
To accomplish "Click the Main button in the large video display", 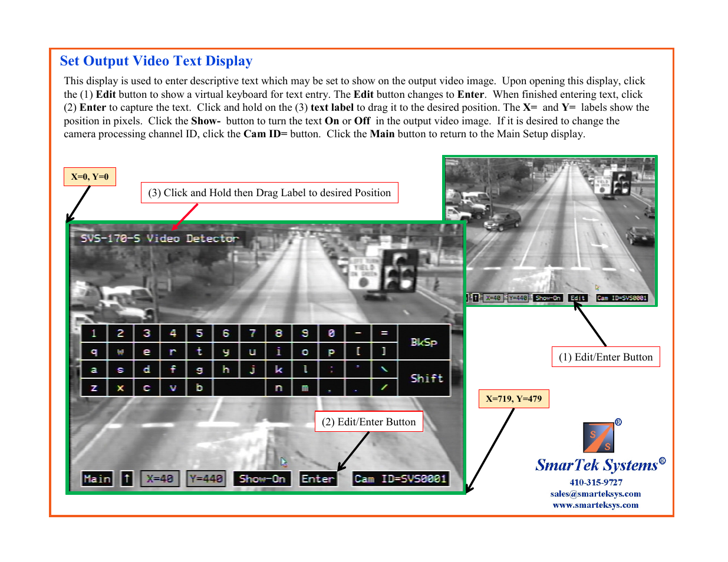I will click(x=97, y=479).
